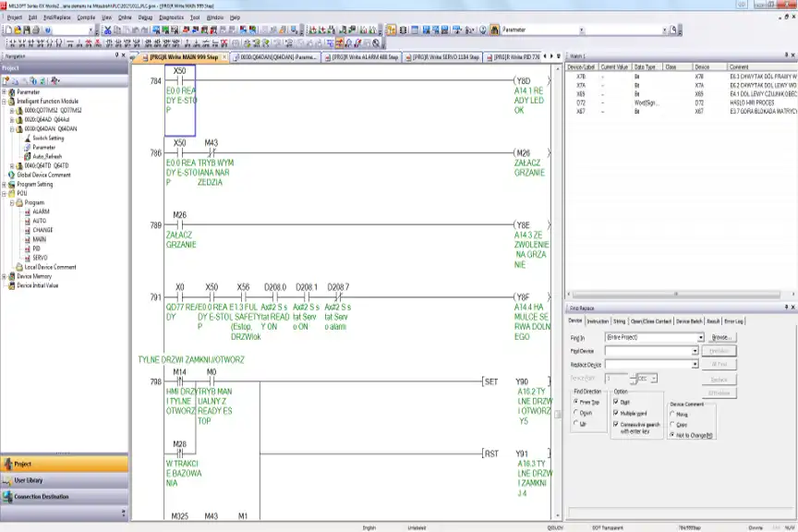This screenshot has height=532, width=798.
Task: Select the Down find direction radio
Action: coord(577,413)
